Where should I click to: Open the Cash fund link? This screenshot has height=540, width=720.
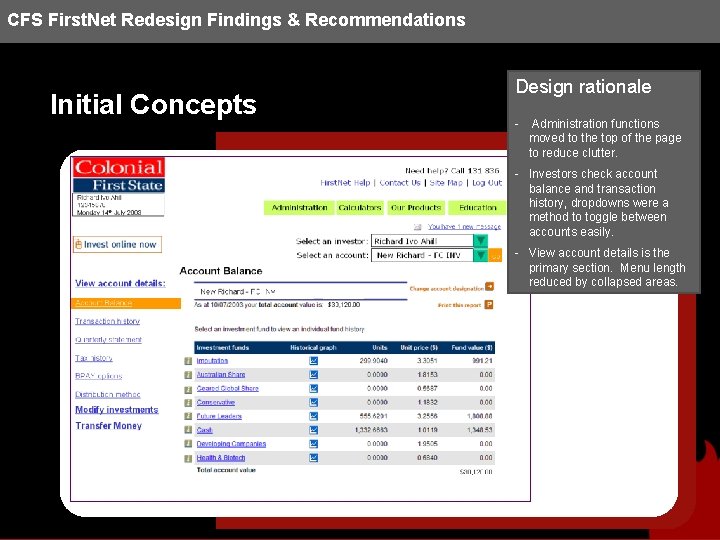205,430
